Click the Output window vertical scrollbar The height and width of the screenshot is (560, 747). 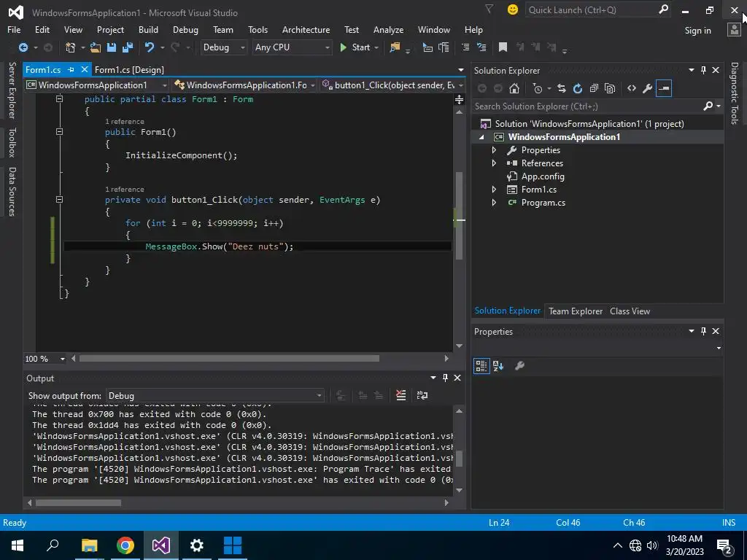point(460,459)
